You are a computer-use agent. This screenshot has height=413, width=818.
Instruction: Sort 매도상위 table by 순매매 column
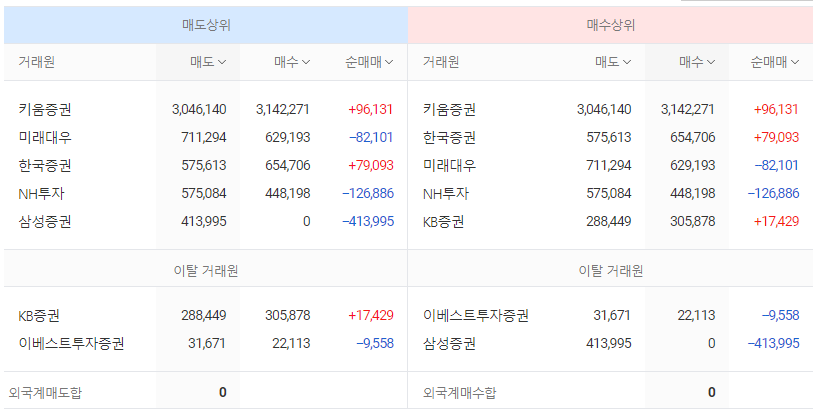pos(369,62)
